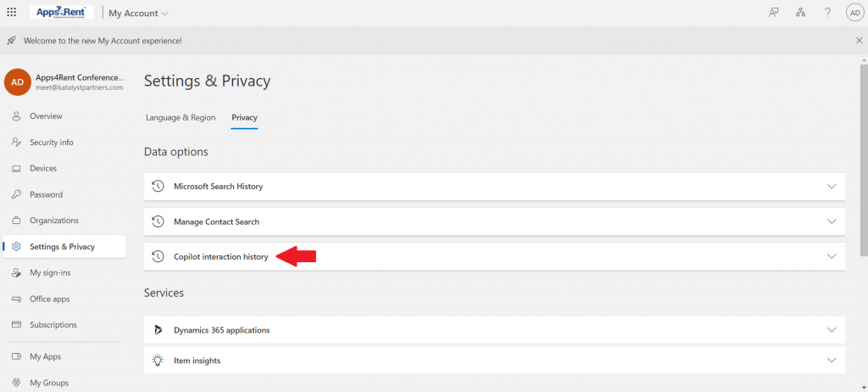Click the Apps4Rent logo

(x=61, y=12)
